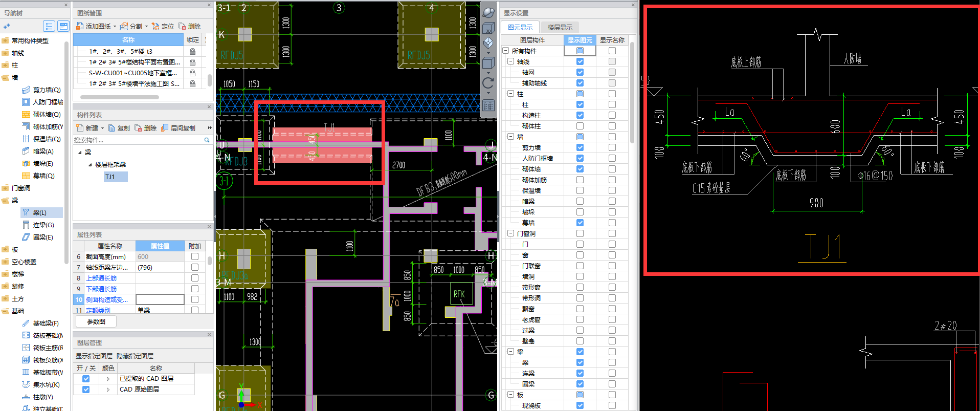Toggle 显示图元 checkbox for 所有构件
Viewport: 980px width, 411px height.
580,51
